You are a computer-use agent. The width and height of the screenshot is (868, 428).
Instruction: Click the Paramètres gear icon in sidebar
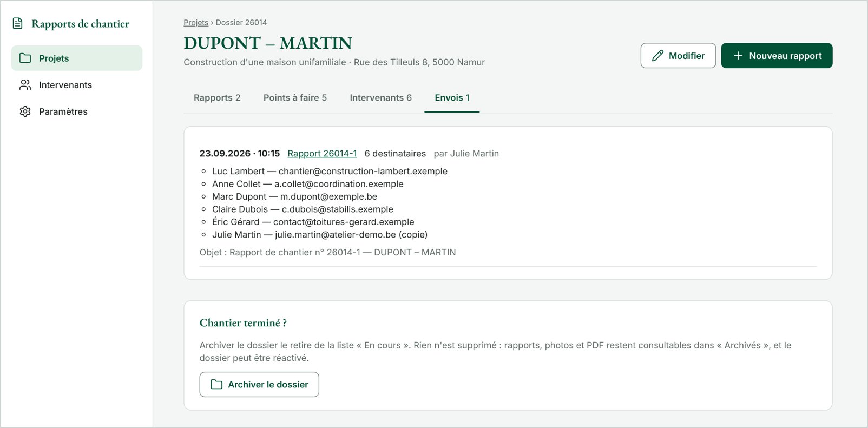coord(25,111)
